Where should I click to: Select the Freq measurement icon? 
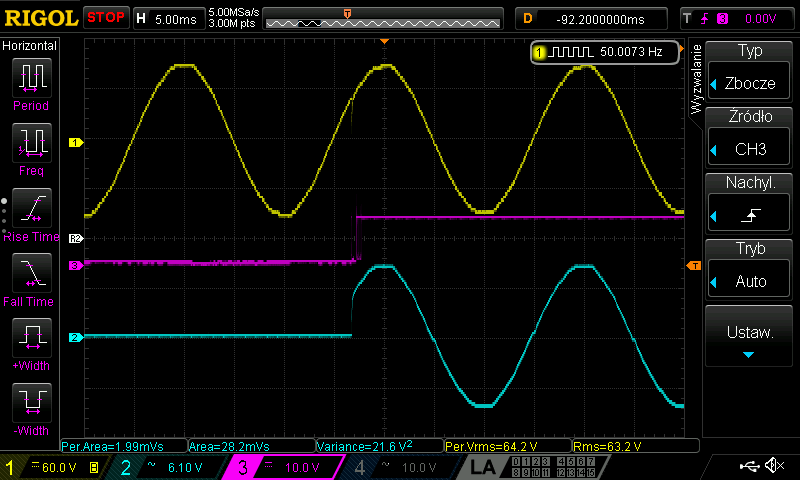(x=30, y=143)
